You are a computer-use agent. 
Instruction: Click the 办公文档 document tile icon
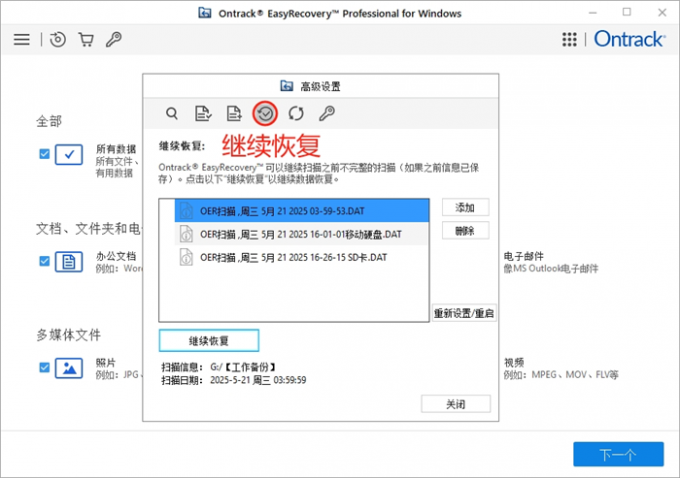click(x=69, y=262)
